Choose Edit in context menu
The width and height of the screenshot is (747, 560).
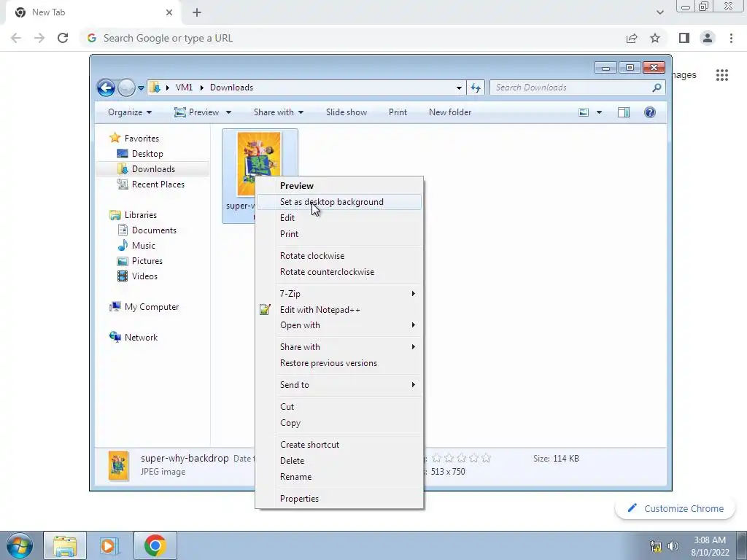(x=339, y=218)
